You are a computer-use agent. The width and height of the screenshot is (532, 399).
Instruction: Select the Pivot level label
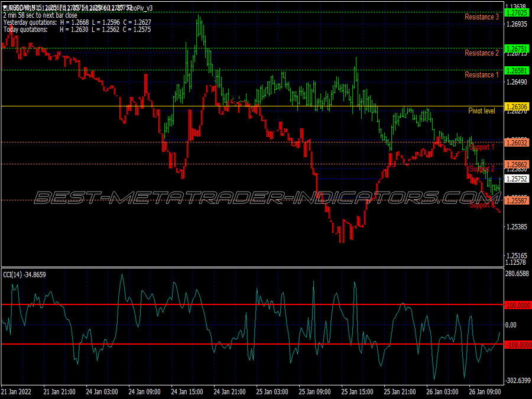pyautogui.click(x=481, y=111)
